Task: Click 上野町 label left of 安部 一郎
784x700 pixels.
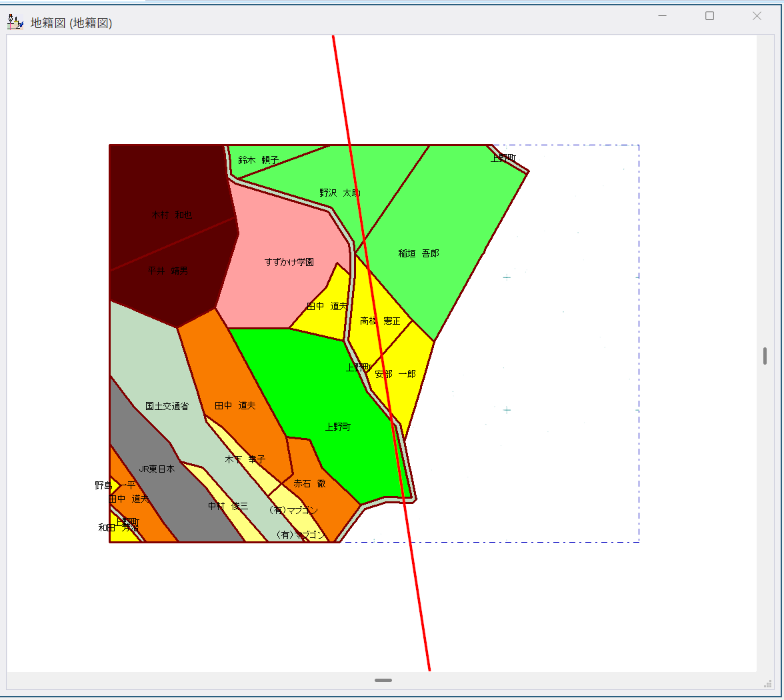Action: 359,367
